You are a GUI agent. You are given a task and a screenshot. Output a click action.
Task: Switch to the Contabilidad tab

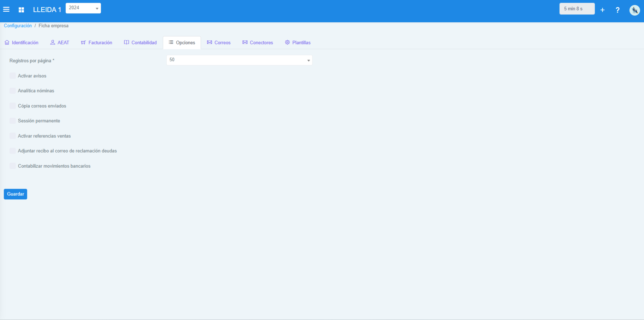click(x=140, y=42)
